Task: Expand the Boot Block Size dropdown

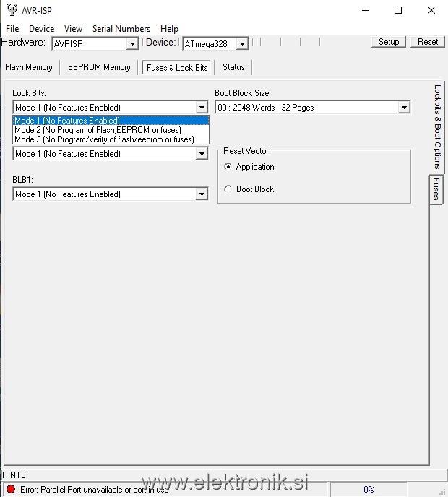Action: (404, 108)
